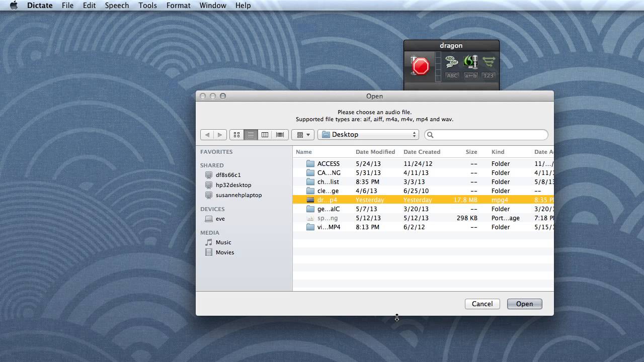The image size is (644, 362).
Task: Click the hp32desktop shared computer icon
Action: coord(209,185)
